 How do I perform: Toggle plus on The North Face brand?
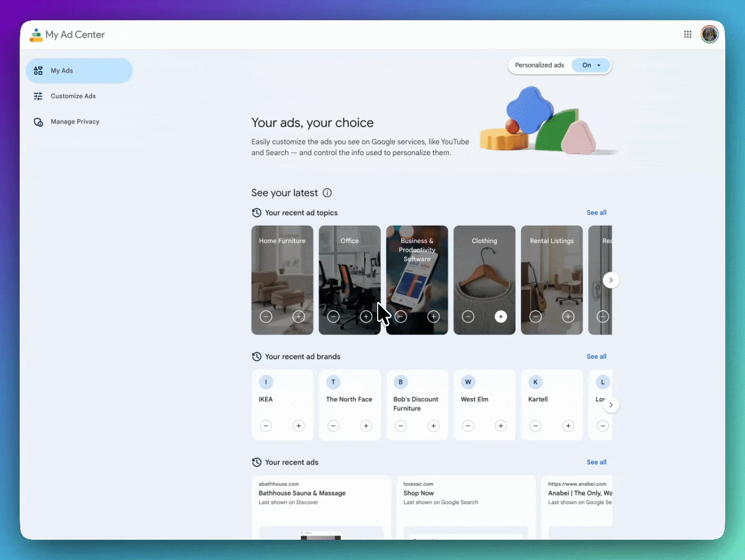click(x=366, y=426)
